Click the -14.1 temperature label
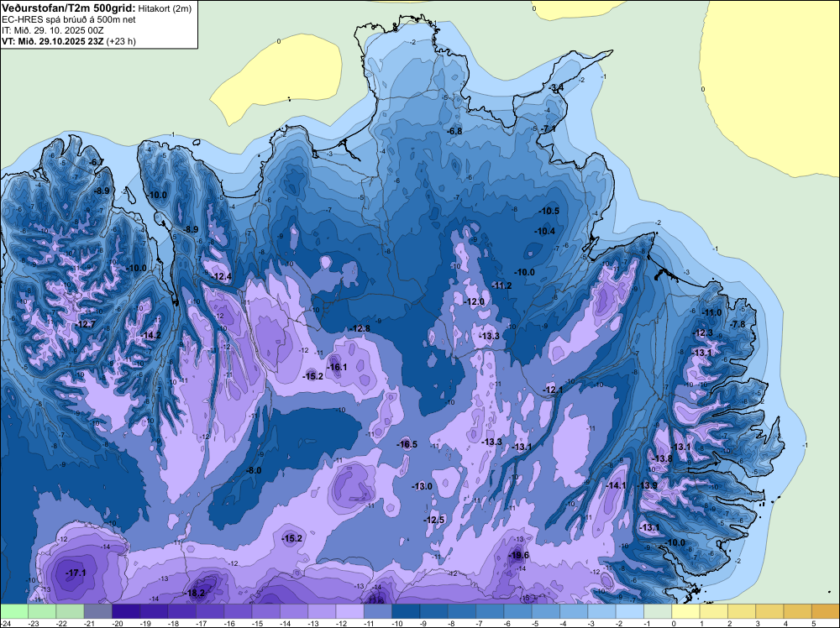Screen dimensions: 840x628 coord(616,485)
